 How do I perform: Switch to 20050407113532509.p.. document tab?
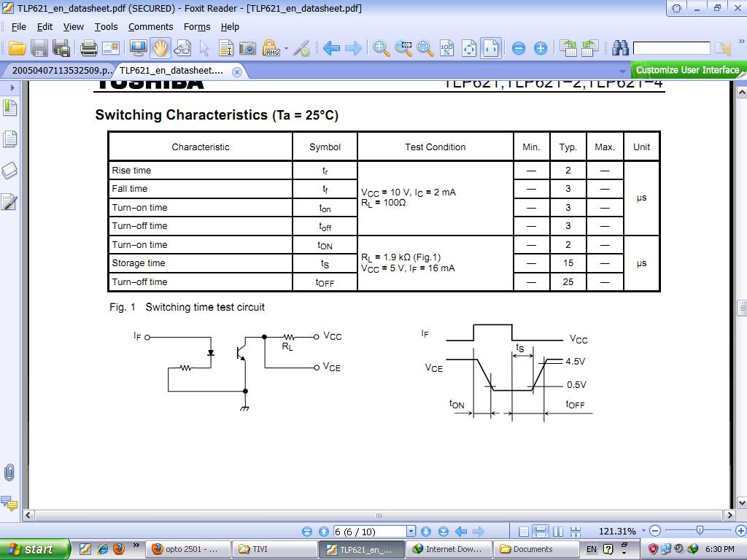(x=61, y=71)
